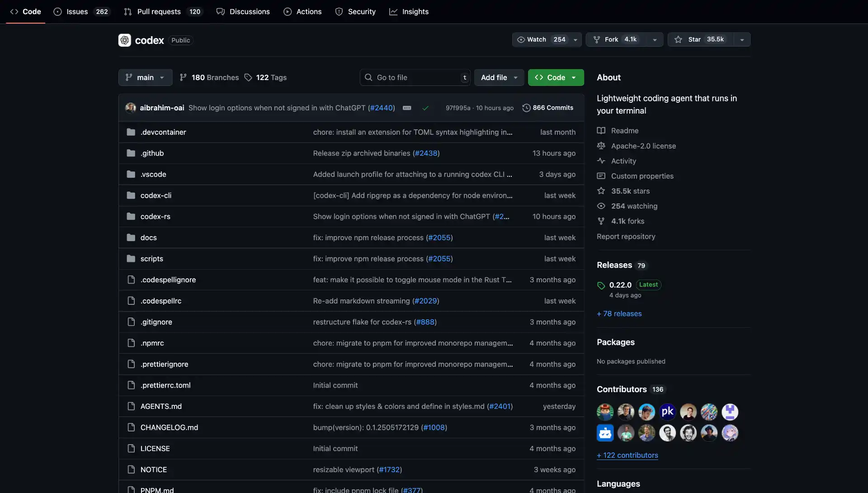Open the CHANGELOG.md file
868x493 pixels.
pyautogui.click(x=169, y=427)
